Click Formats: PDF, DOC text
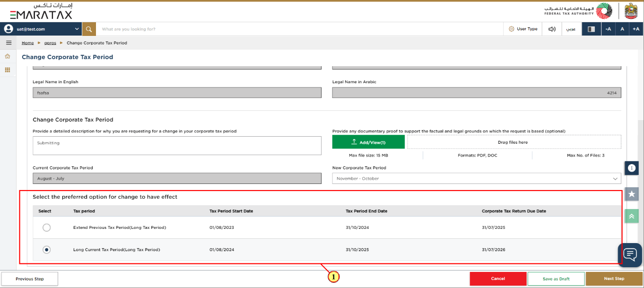Screen dimensions: 644x288 point(478,155)
